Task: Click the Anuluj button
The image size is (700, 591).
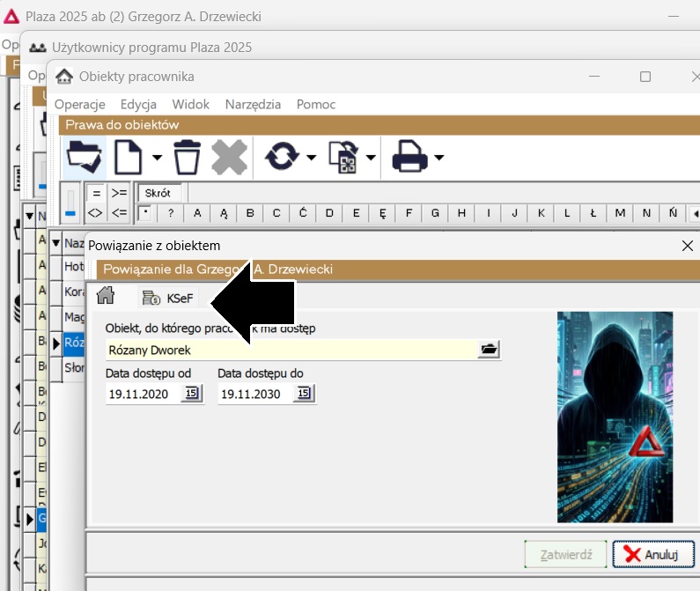Action: pyautogui.click(x=653, y=554)
